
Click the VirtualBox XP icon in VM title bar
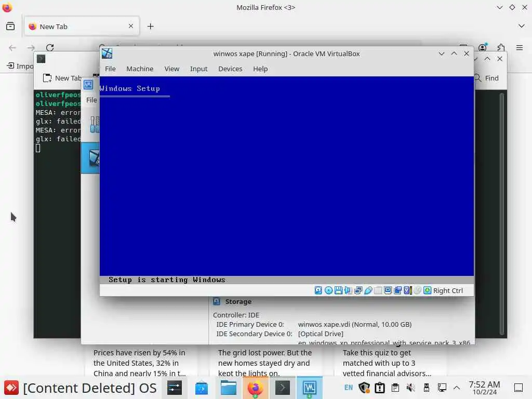coord(107,54)
